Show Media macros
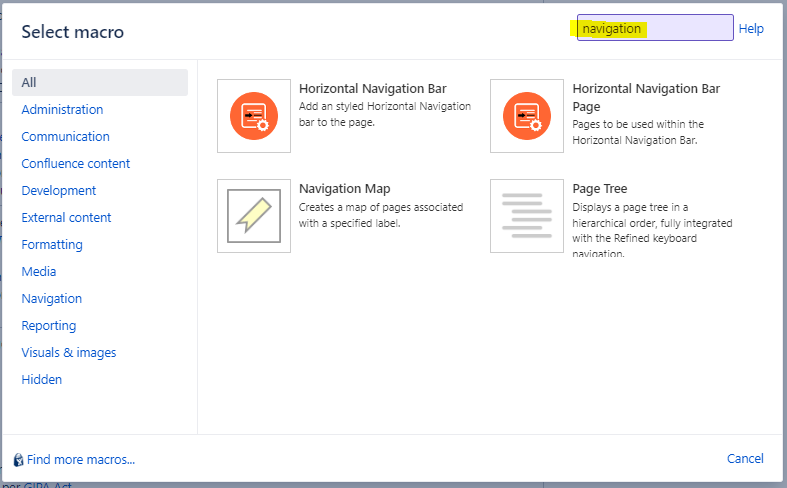 point(39,272)
